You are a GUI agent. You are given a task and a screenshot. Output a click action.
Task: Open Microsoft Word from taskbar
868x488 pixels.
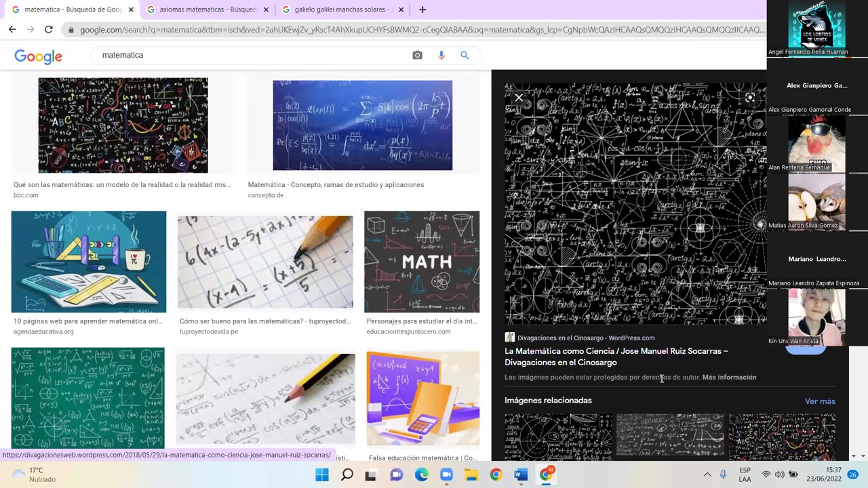click(x=521, y=474)
